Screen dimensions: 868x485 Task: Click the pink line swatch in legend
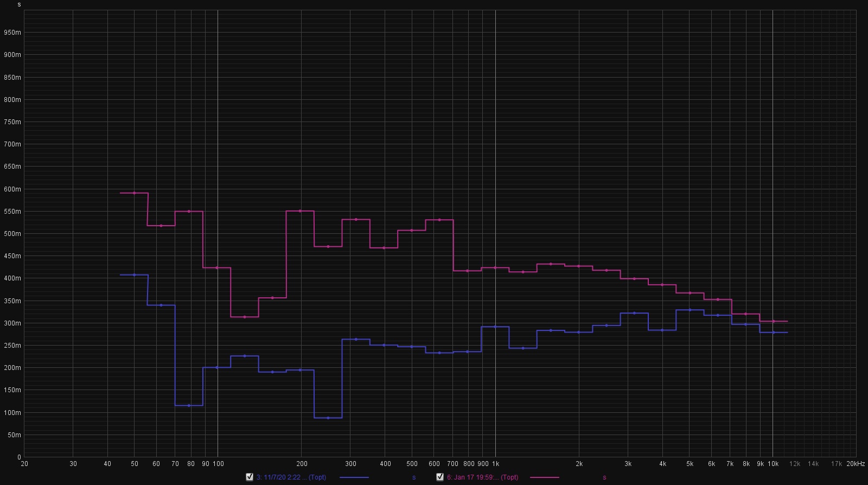544,477
